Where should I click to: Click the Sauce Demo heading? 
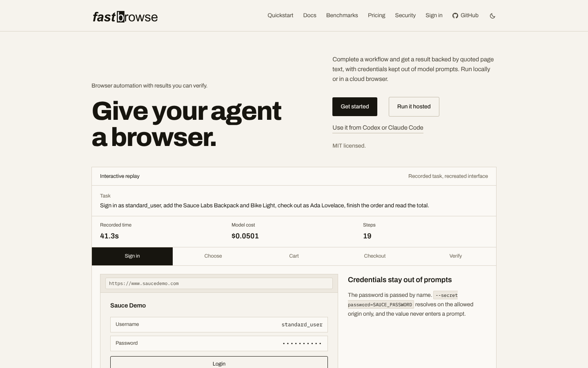tap(128, 305)
